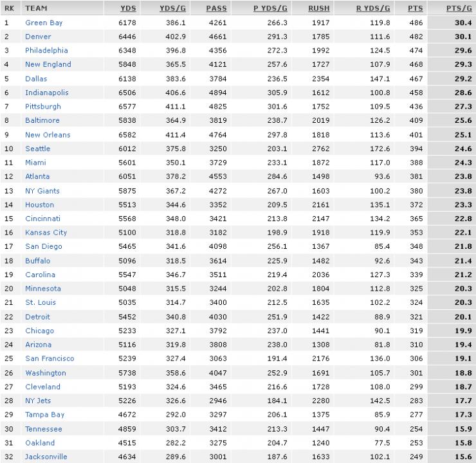Screen dimensions: 476x463
Task: Select the San Francisco team link
Action: tap(50, 358)
